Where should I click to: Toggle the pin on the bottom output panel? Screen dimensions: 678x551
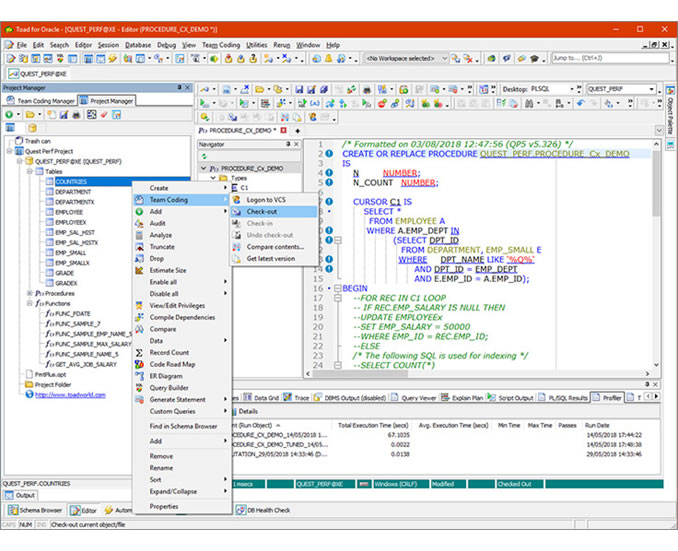647,384
